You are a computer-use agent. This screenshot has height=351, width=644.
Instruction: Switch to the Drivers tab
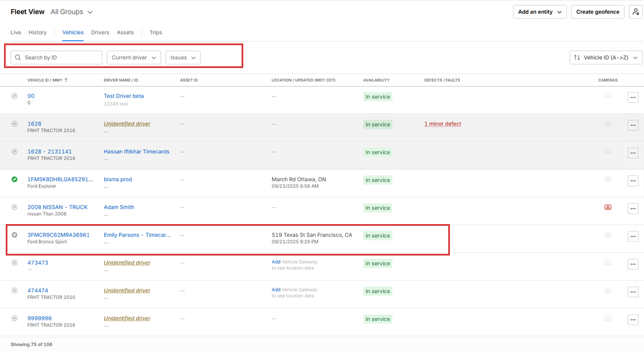coord(100,33)
